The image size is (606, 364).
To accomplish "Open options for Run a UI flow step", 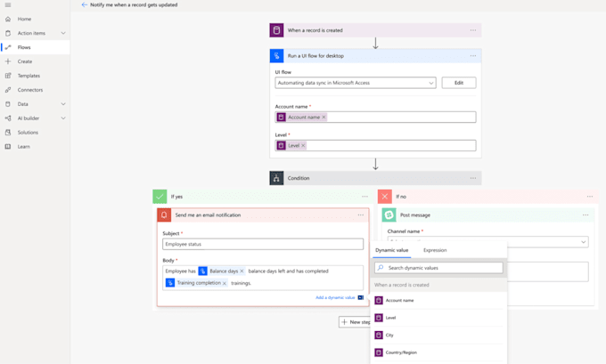I will click(x=473, y=56).
